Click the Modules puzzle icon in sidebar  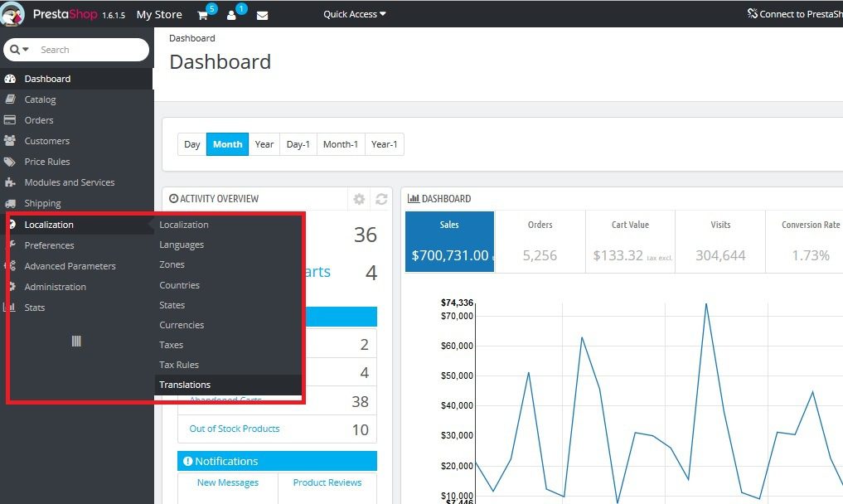(x=10, y=182)
